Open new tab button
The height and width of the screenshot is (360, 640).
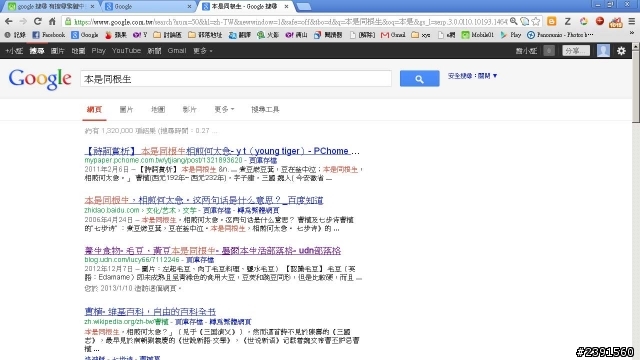(x=303, y=7)
